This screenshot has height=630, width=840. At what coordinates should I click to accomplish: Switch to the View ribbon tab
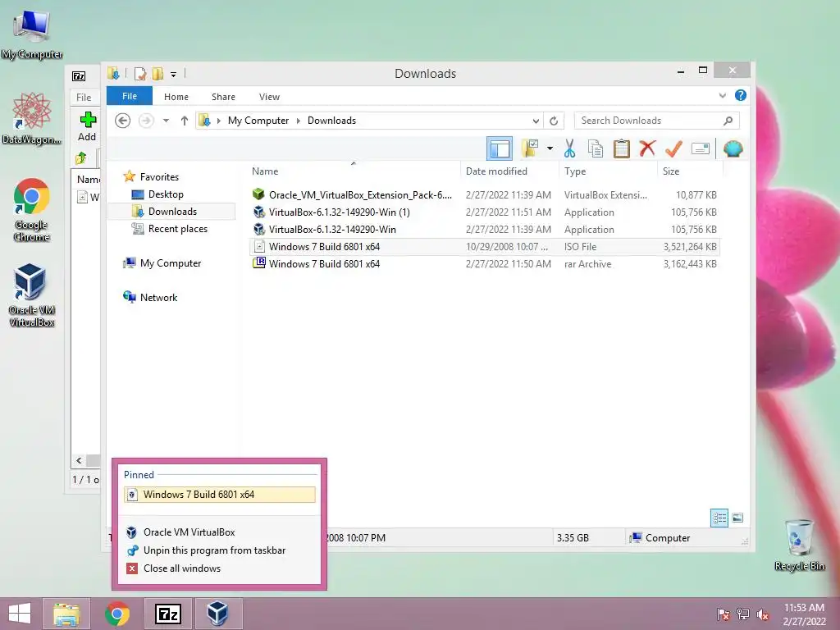point(269,97)
